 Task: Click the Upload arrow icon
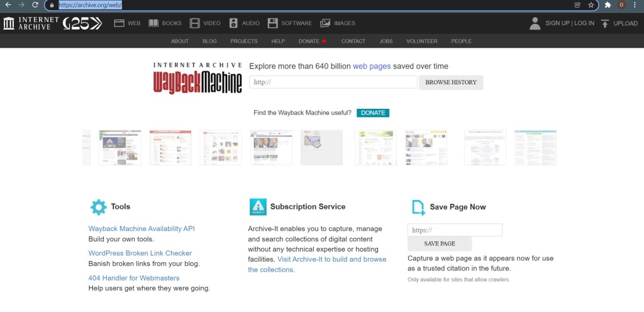tap(605, 23)
